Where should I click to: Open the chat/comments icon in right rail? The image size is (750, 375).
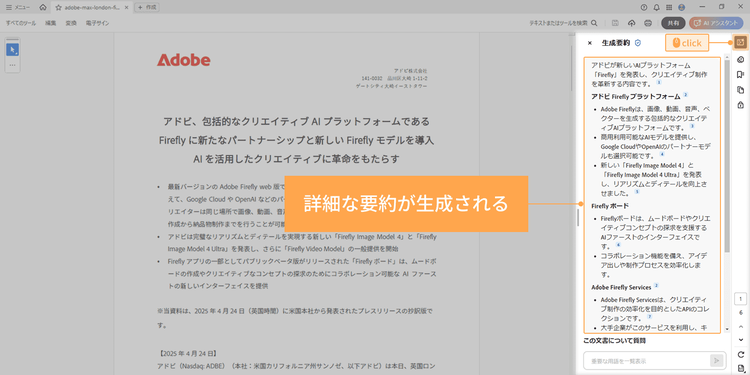click(x=740, y=59)
